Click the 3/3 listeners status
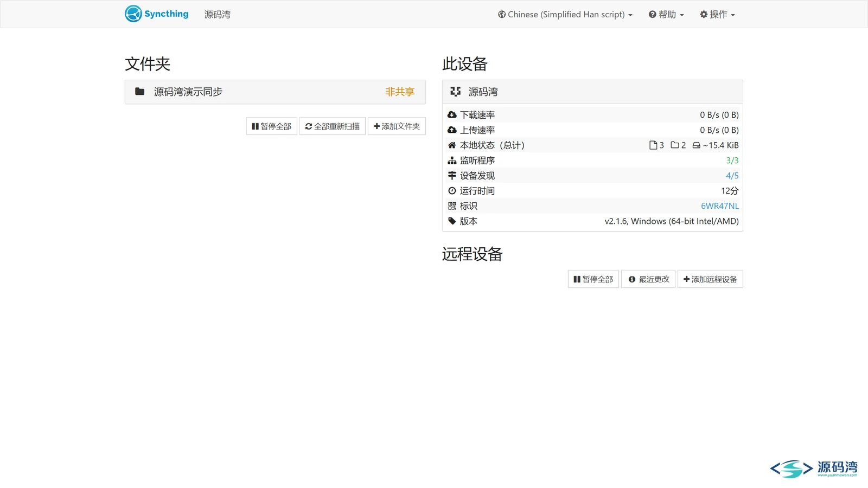The height and width of the screenshot is (488, 868). point(732,160)
